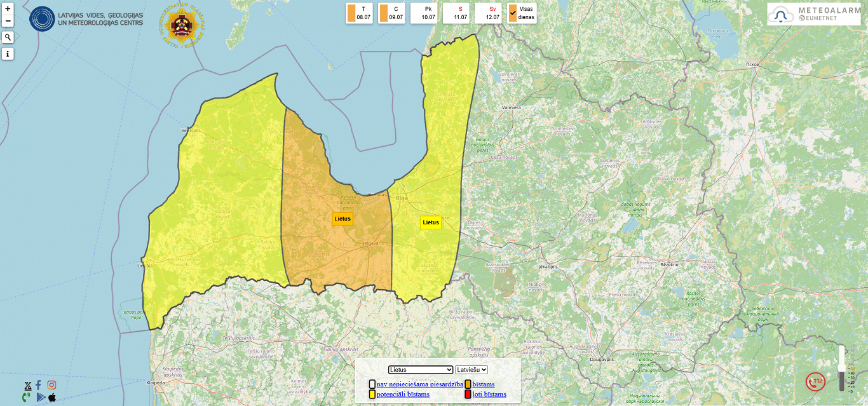Open the information button
Screen dimensions: 868x406
[8, 54]
